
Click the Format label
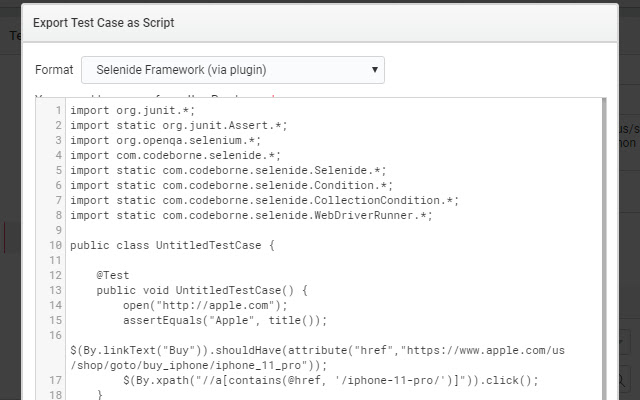(54, 70)
